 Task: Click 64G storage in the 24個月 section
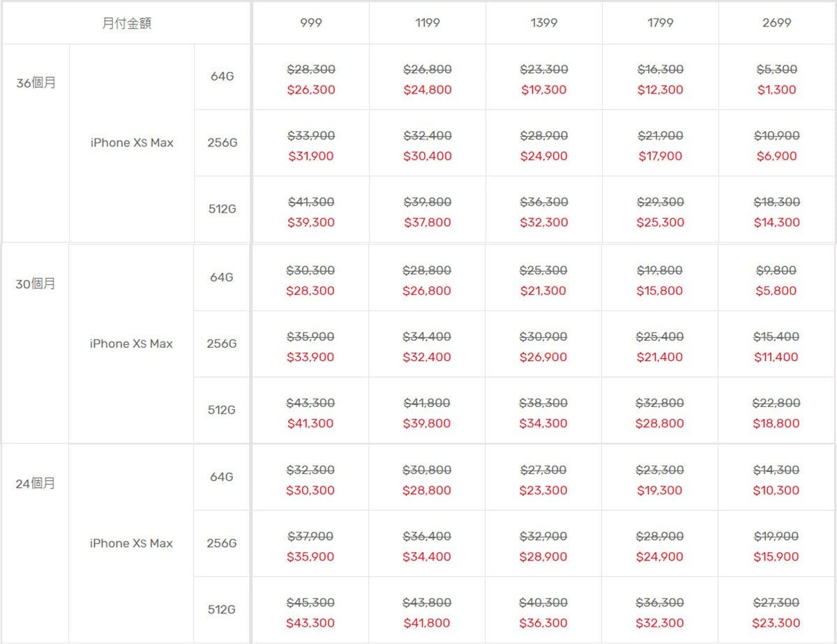(222, 477)
